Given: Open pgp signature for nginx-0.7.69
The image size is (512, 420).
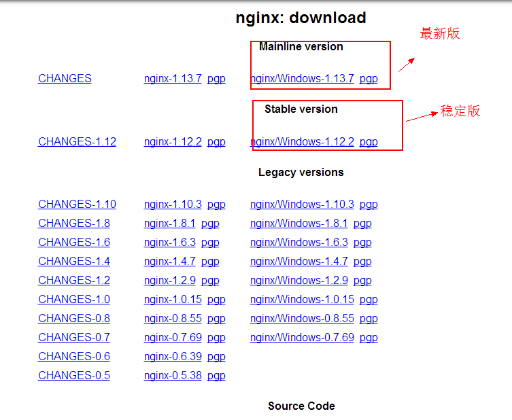Looking at the screenshot, I should pos(216,338).
